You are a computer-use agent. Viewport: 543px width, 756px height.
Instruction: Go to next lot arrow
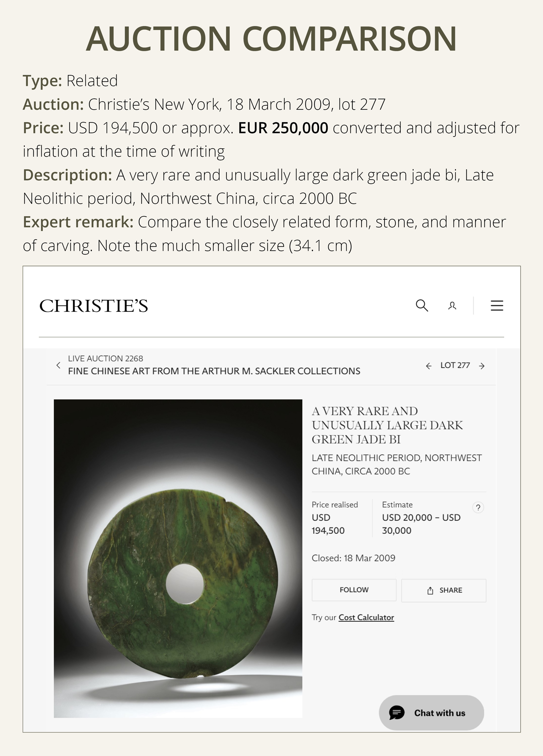coord(482,366)
